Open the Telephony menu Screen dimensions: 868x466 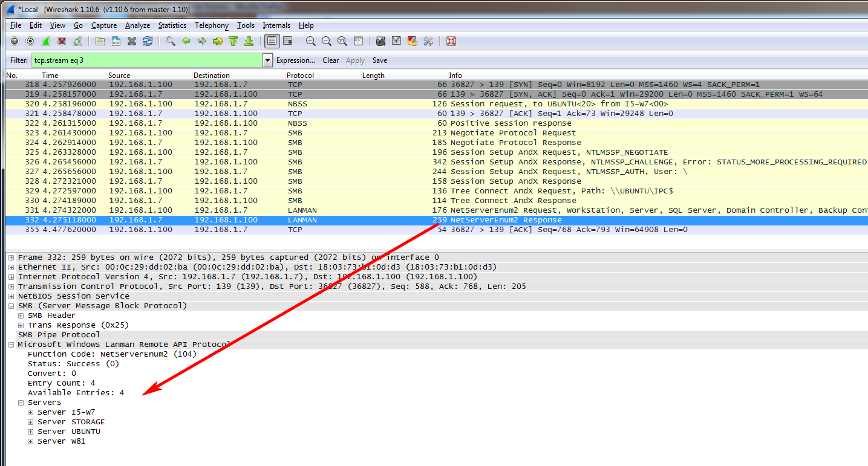click(x=212, y=25)
